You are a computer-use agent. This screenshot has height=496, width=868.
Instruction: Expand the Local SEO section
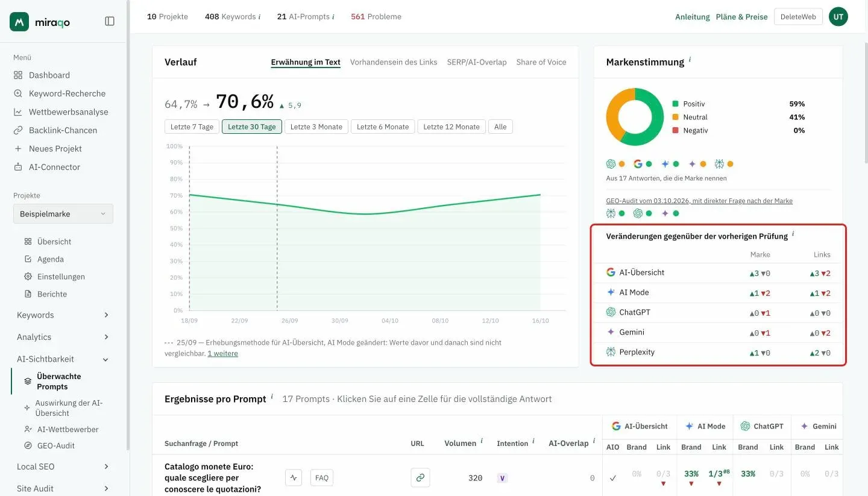click(63, 466)
